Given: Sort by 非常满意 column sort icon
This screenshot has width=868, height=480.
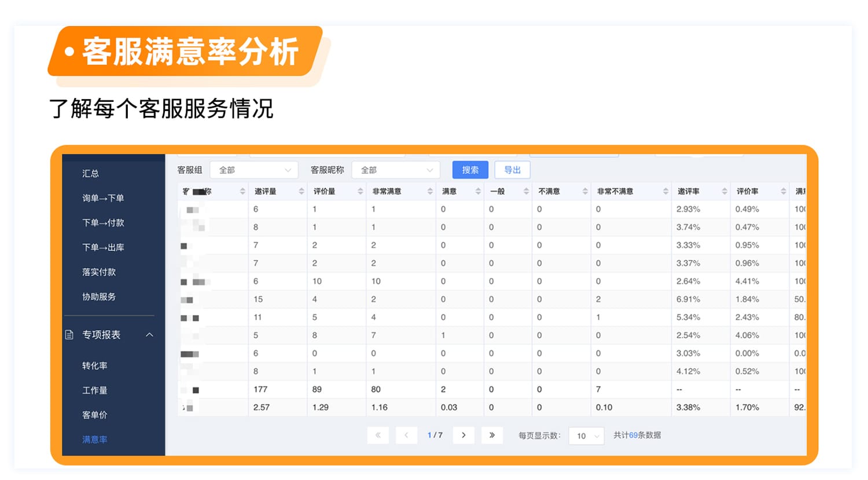Looking at the screenshot, I should point(430,191).
